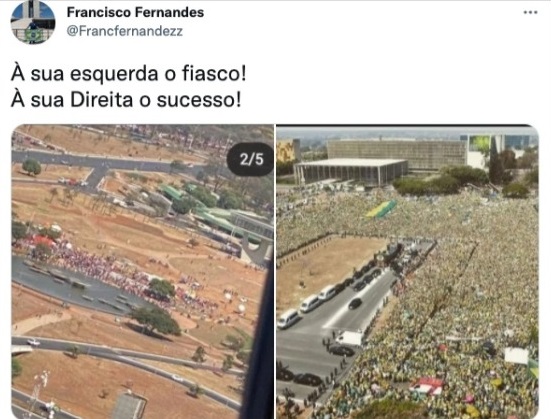This screenshot has width=551, height=419.
Task: Click the giant Brazilian flag over the crowd
Action: pos(381,209)
